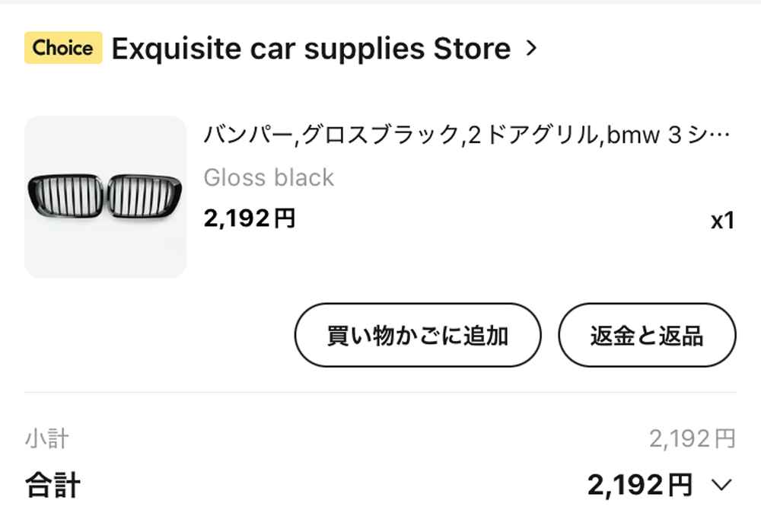
Task: Click the yellow Choice badge
Action: [x=63, y=48]
